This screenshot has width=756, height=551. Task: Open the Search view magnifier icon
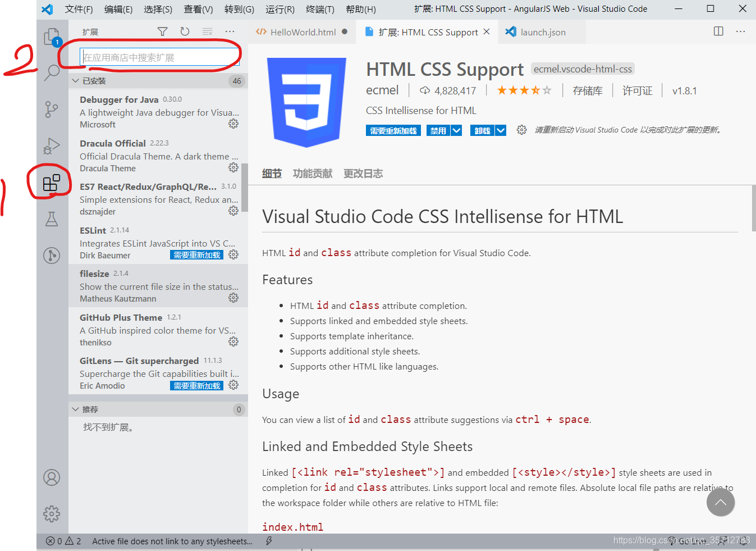52,72
